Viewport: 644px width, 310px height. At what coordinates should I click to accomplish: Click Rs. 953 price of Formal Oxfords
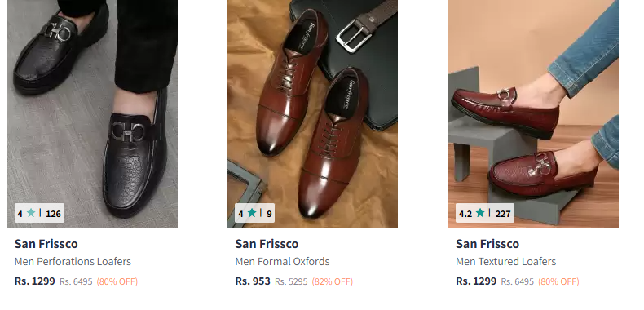coord(253,281)
